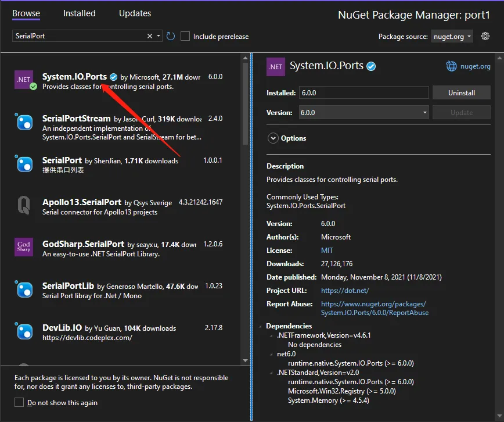Viewport: 504px width, 422px height.
Task: Click the SerialPortStream package icon
Action: [24, 122]
